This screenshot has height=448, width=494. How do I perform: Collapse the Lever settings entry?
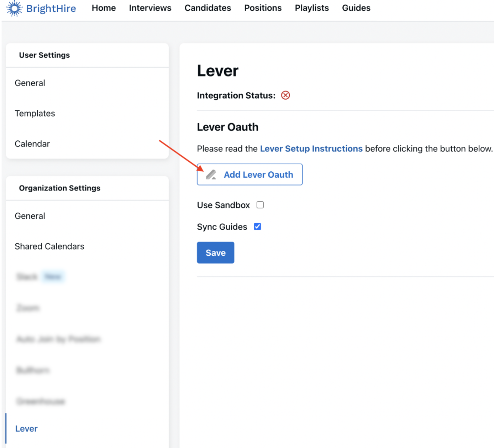pyautogui.click(x=26, y=428)
